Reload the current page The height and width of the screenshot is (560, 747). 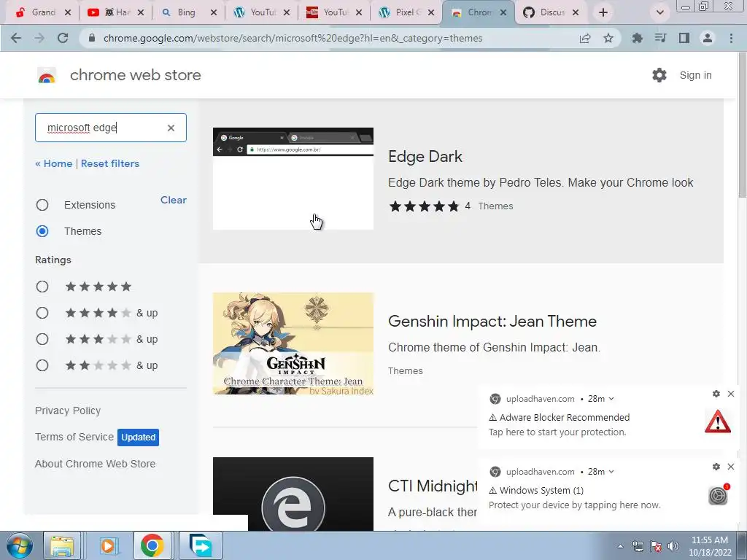point(63,38)
